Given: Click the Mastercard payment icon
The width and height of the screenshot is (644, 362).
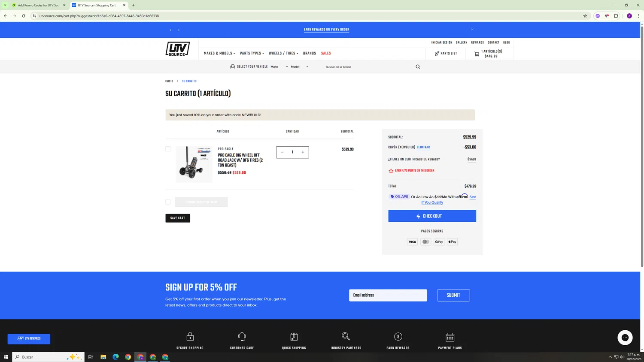Looking at the screenshot, I should 425,242.
